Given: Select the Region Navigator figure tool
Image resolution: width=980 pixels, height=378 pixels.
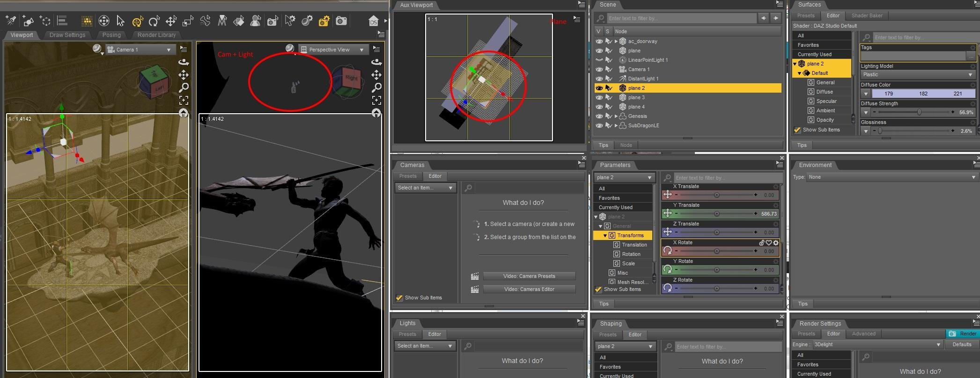Looking at the screenshot, I should pyautogui.click(x=256, y=21).
